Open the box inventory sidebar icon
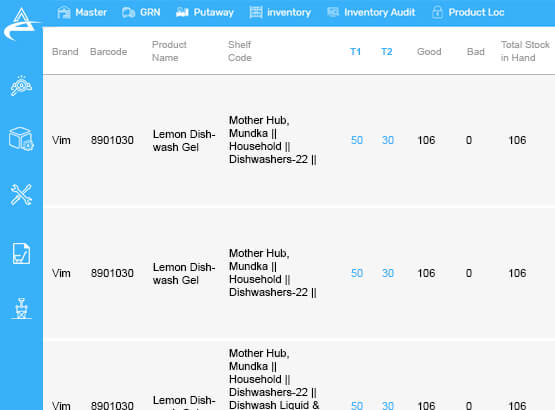 [21, 139]
